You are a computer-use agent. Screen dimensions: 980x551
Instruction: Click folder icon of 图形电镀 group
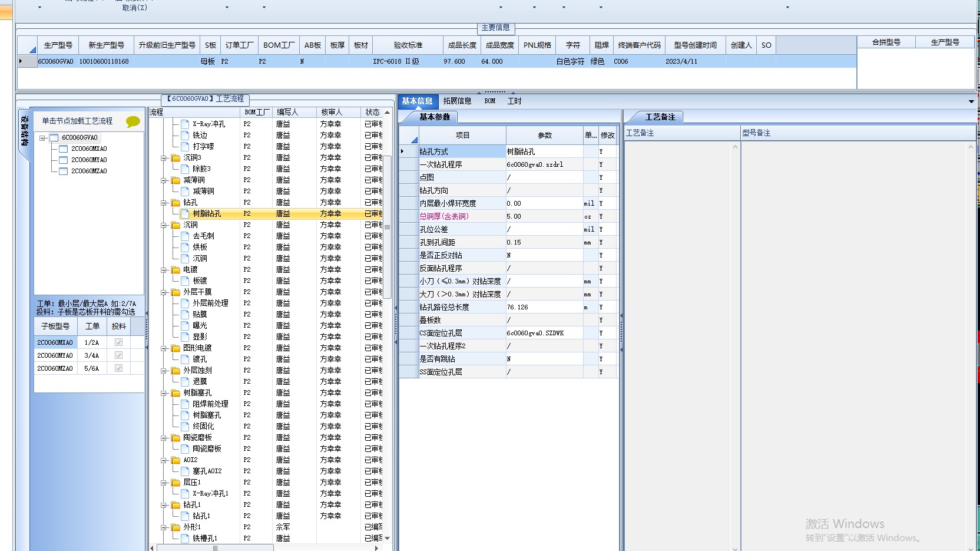click(176, 348)
